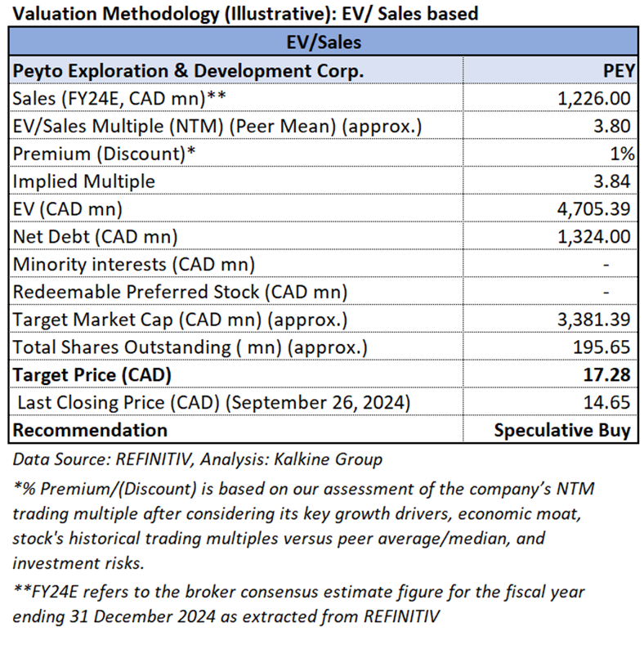Select the Sales value 1,226.00 cell

click(x=593, y=98)
